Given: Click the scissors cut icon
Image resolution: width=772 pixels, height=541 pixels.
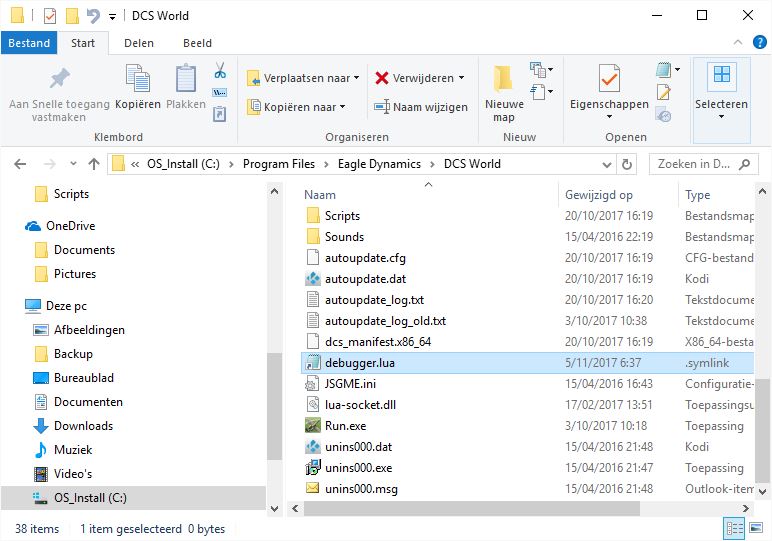Looking at the screenshot, I should (220, 71).
